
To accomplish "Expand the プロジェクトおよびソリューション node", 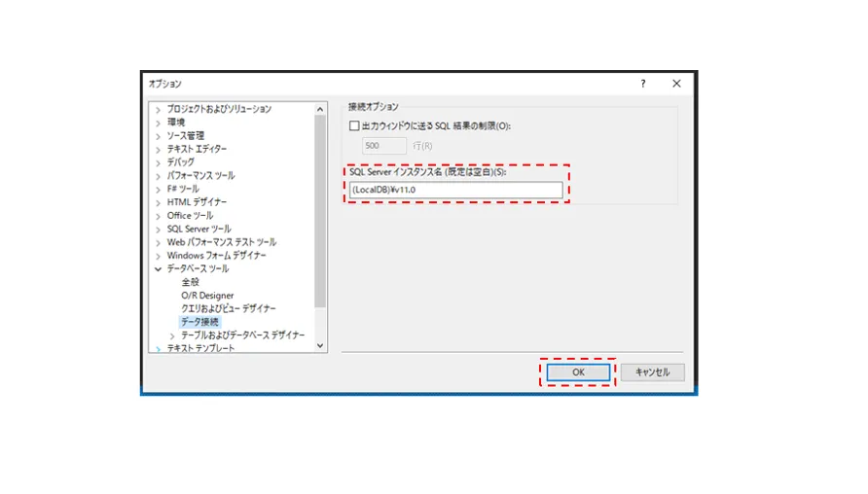I will tap(158, 110).
